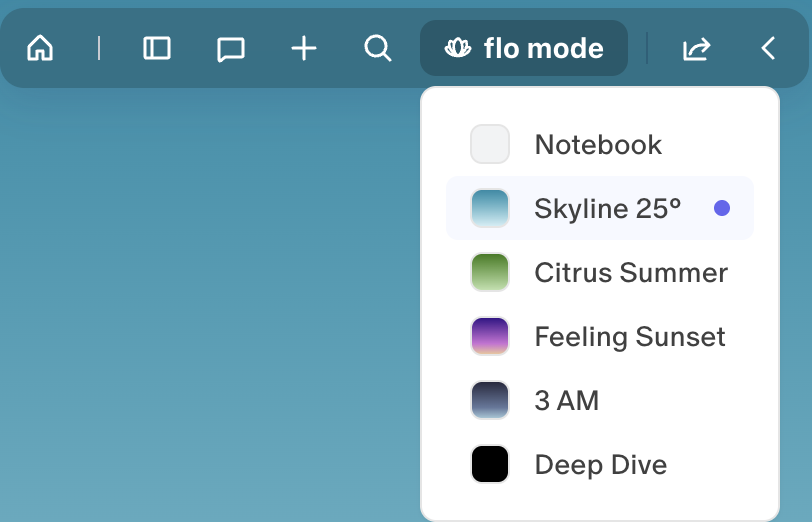
Task: Click the lotus icon in flo mode
Action: 458,48
